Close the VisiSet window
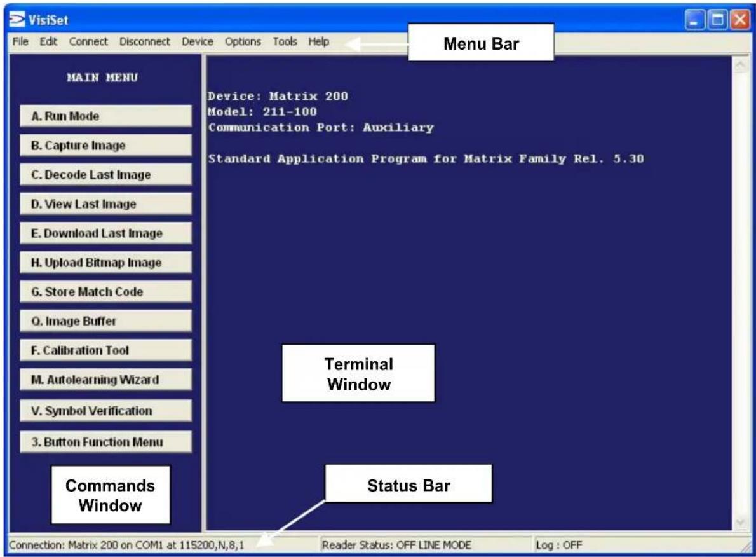Viewport: 756px width, 557px height. tap(739, 20)
